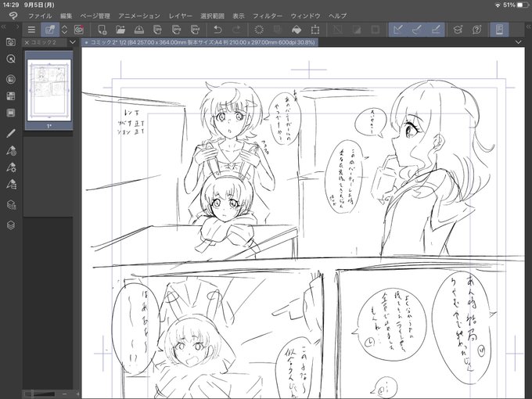Toggle the smartphone companion mode icon
Image resolution: width=532 pixels, height=399 pixels.
tap(499, 30)
